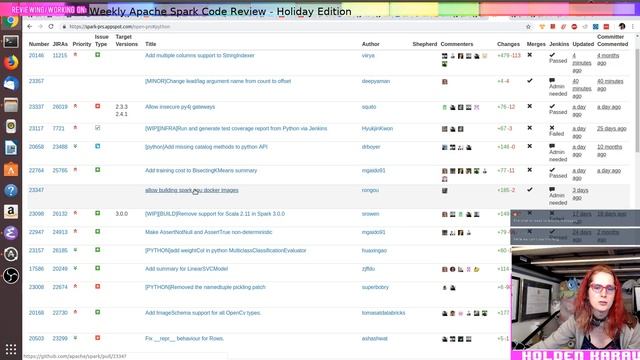Image resolution: width=640 pixels, height=360 pixels.
Task: Open 'Add multiple columns support to StringIndexer' PR
Action: click(x=200, y=56)
